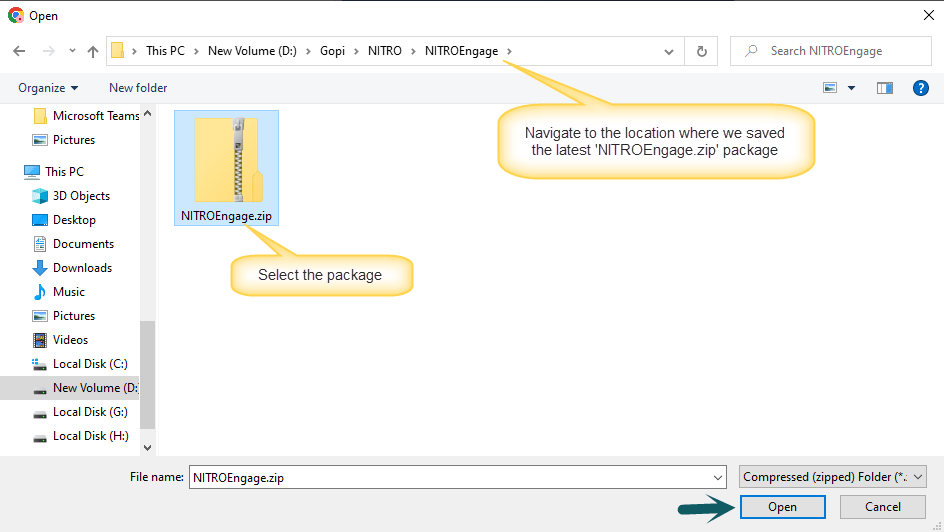Image resolution: width=944 pixels, height=532 pixels.
Task: Select 'New Volume (D:)' breadcrumb segment
Action: [252, 51]
